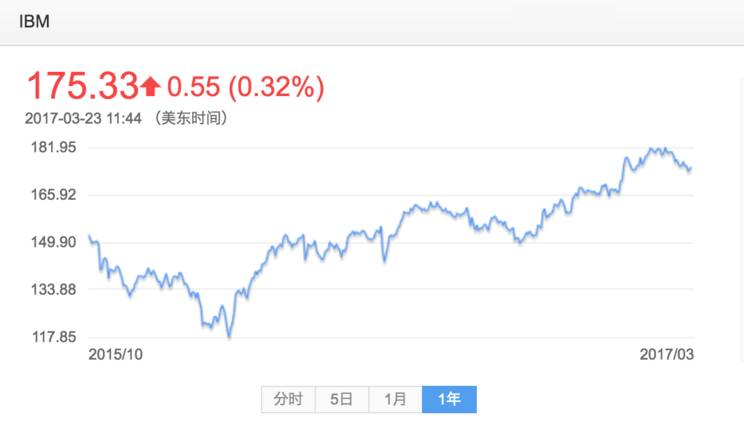Click the right-edge vertical scrollbar
This screenshot has height=432, width=744.
(x=742, y=218)
